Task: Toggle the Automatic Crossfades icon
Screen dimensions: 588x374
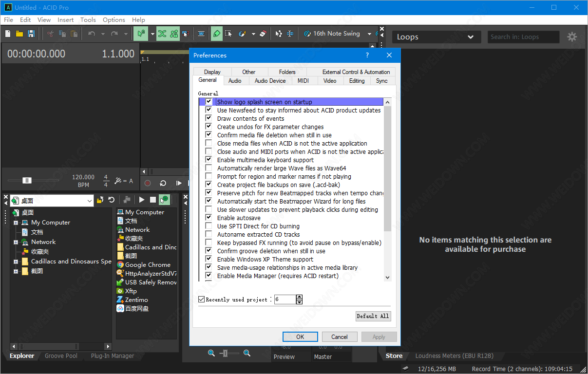Action: (162, 34)
